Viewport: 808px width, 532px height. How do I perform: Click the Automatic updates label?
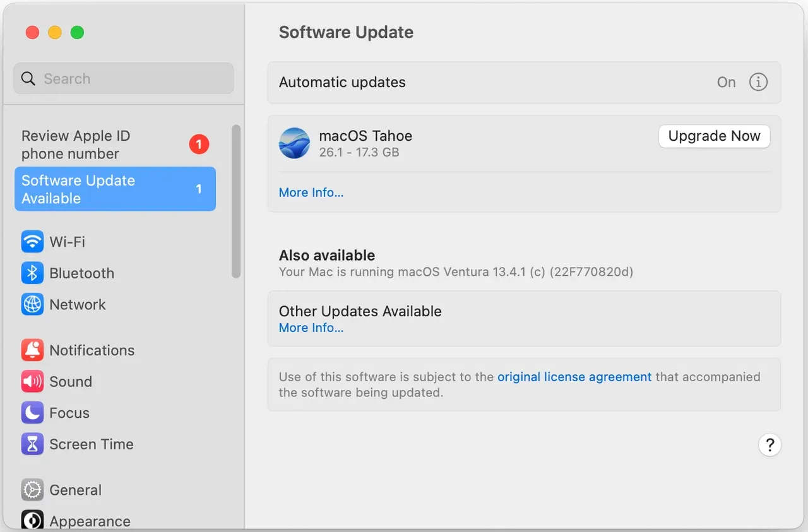pyautogui.click(x=342, y=82)
